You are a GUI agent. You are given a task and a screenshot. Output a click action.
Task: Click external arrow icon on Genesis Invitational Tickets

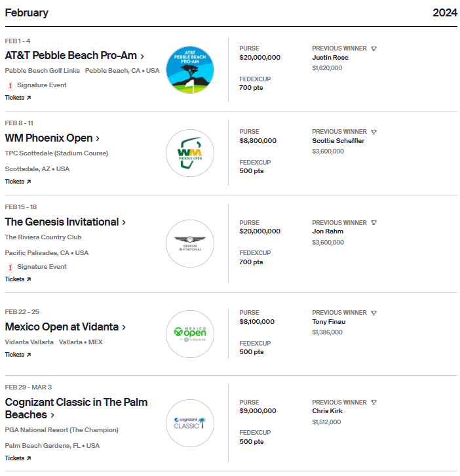(29, 279)
